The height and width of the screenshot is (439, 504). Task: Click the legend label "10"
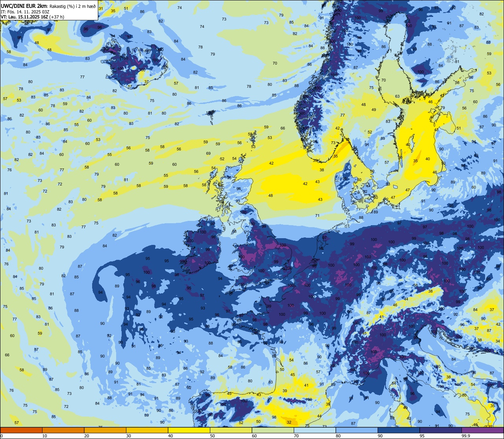click(44, 436)
